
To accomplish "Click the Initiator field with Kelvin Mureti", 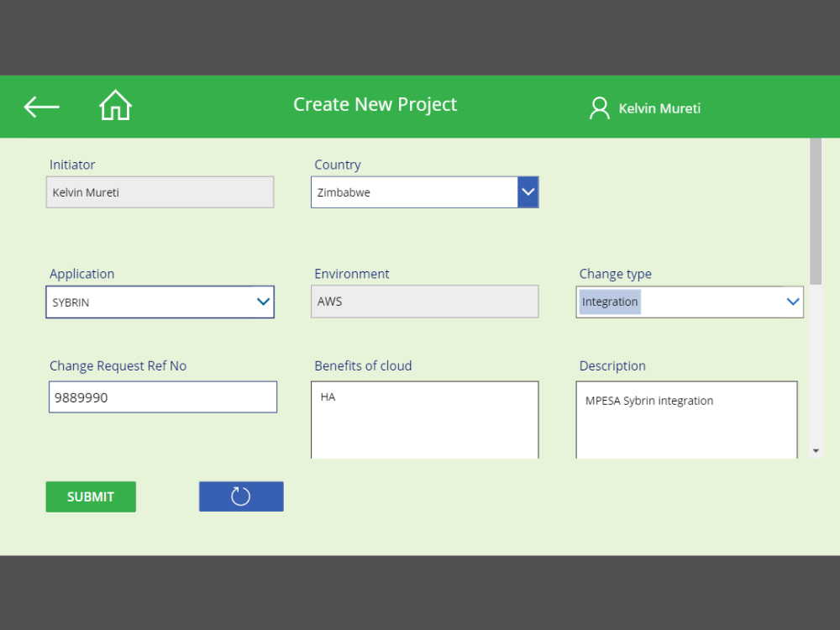I will tap(160, 192).
